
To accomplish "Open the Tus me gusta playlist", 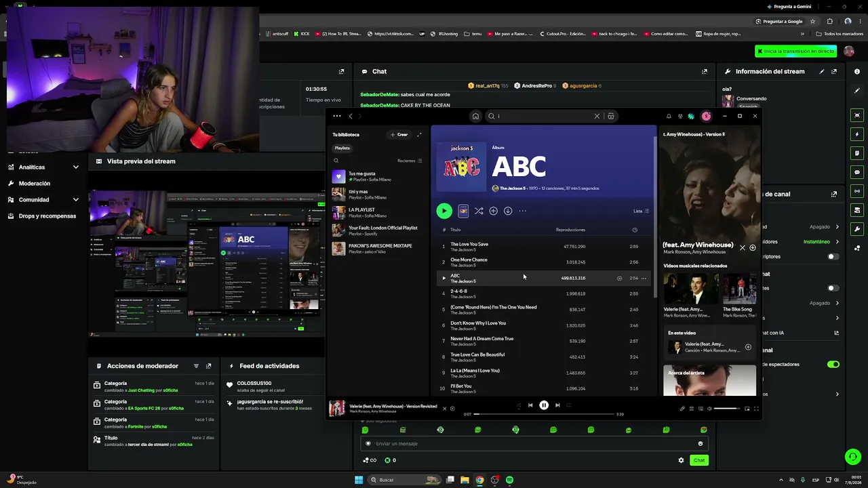I will [376, 176].
